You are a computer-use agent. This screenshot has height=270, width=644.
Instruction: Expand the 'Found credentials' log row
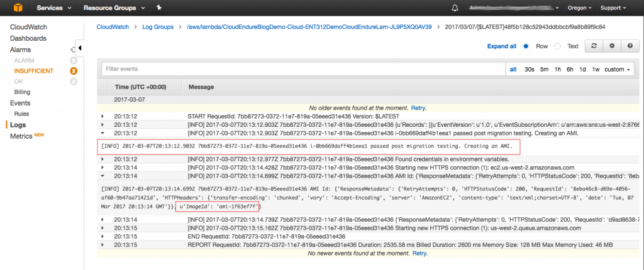[x=103, y=159]
